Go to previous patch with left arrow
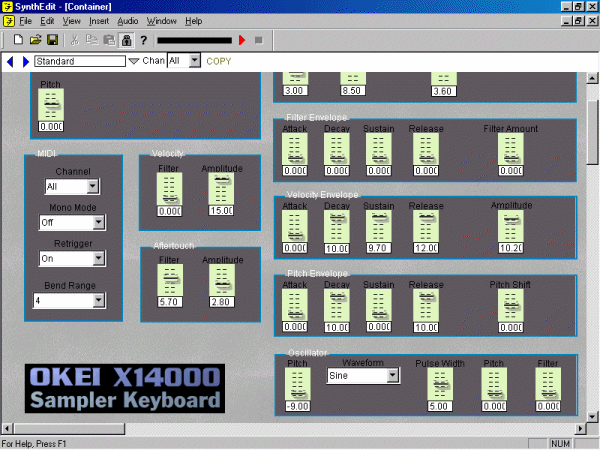Screen dimensions: 600x450 [x=10, y=61]
